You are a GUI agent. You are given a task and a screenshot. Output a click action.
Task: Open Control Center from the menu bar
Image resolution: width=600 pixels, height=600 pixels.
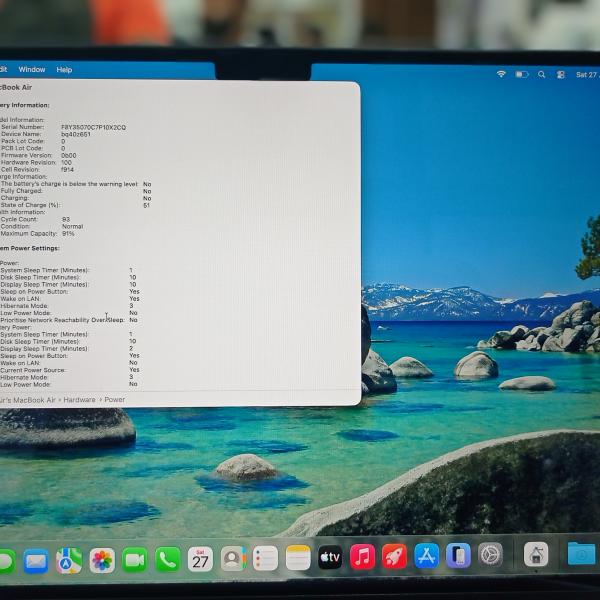561,75
